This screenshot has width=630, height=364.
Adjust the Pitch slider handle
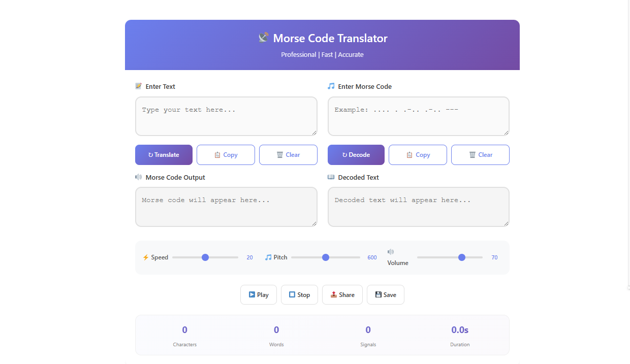point(326,257)
